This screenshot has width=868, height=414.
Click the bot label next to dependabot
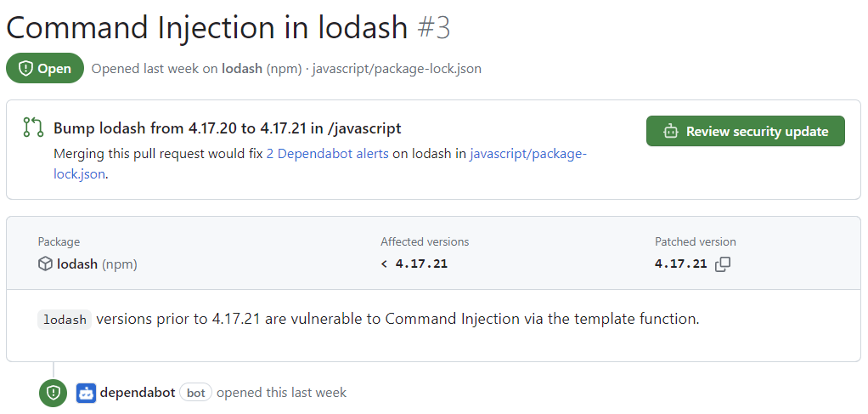click(195, 393)
